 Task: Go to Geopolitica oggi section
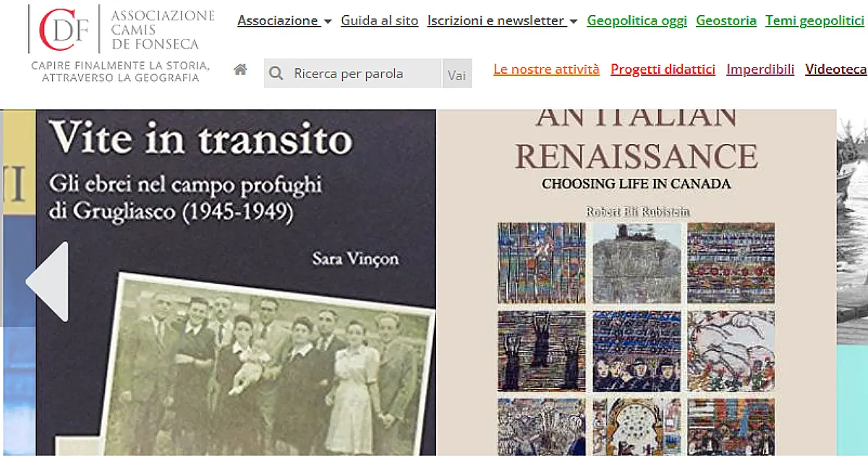637,21
